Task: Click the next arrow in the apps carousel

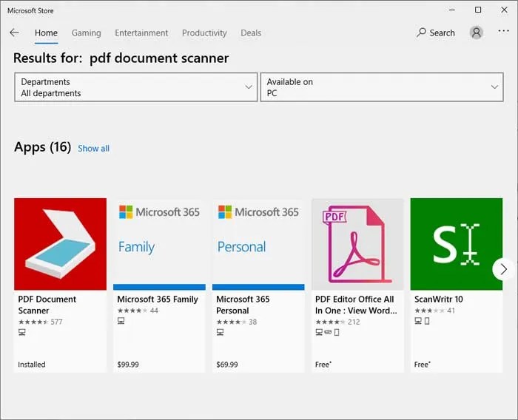Action: click(x=503, y=269)
